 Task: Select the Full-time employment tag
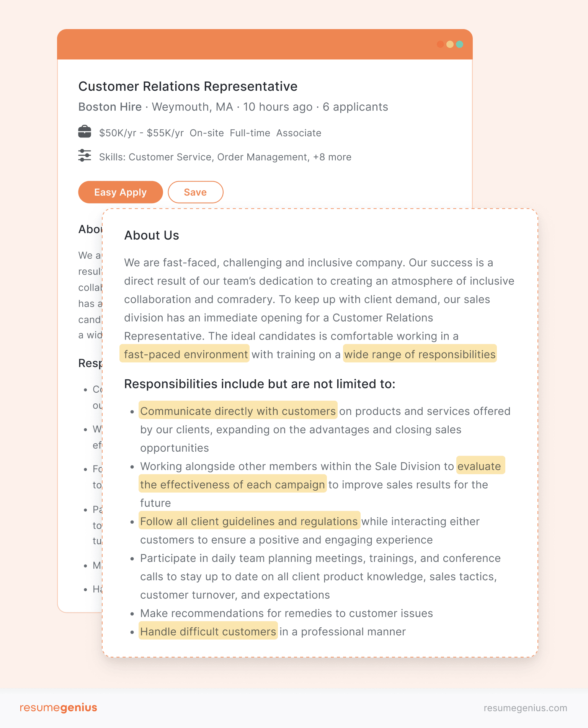pyautogui.click(x=250, y=133)
